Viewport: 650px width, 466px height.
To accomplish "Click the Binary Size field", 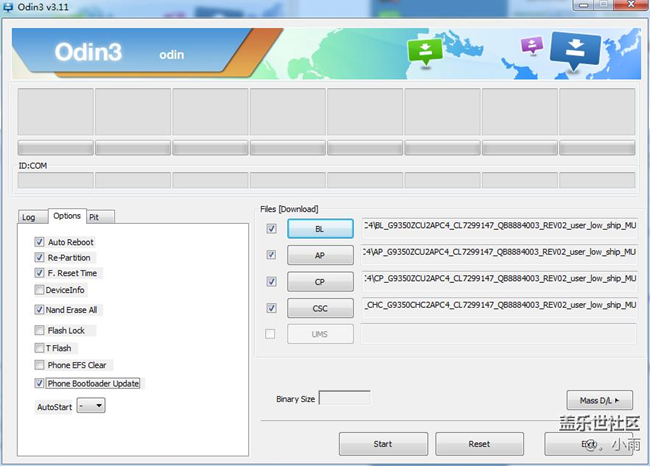I will coord(344,398).
